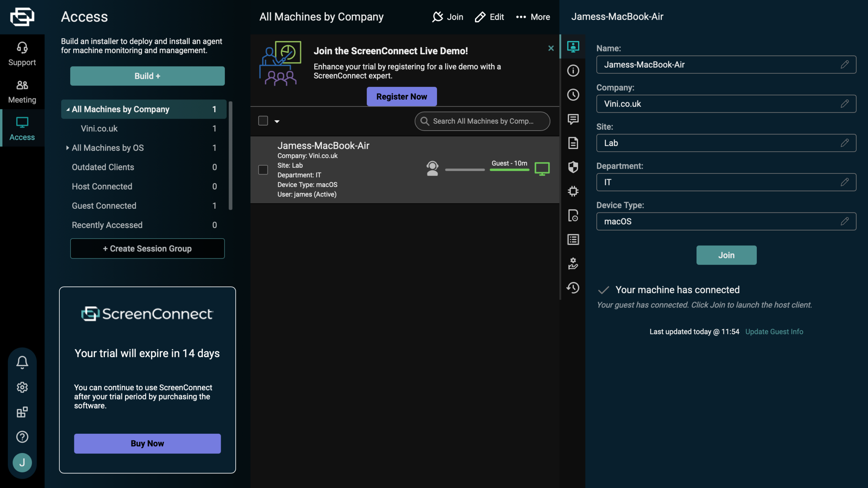Viewport: 868px width, 488px height.
Task: Click the notifications bell icon
Action: (x=22, y=362)
